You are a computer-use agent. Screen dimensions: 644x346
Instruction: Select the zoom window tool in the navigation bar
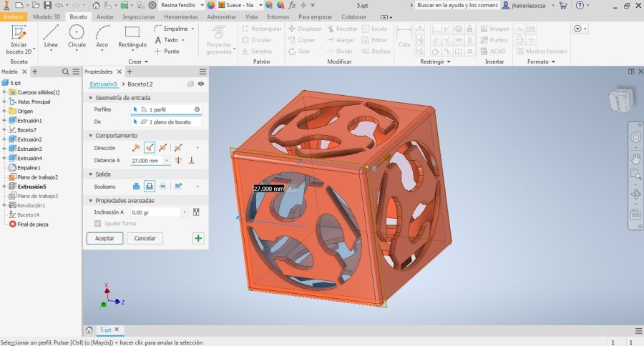point(635,174)
